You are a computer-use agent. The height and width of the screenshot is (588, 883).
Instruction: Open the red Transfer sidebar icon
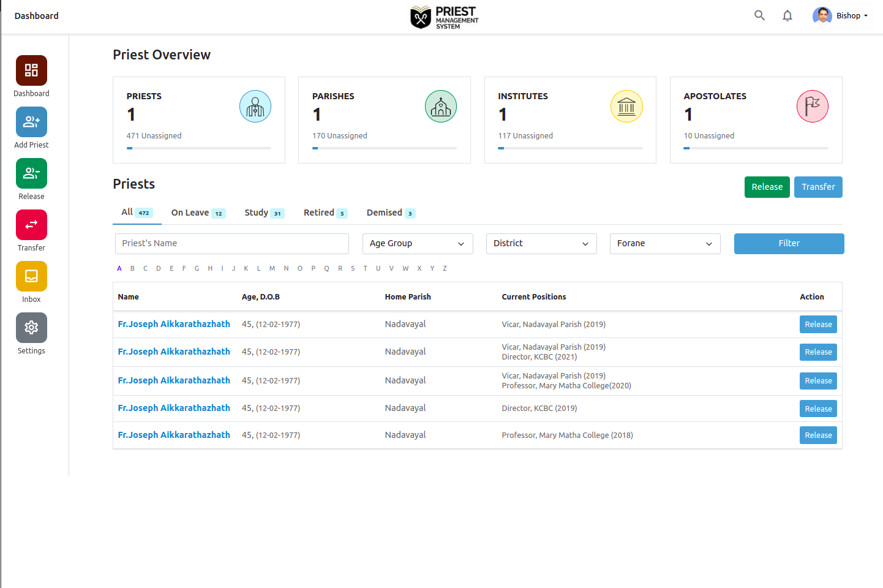click(x=31, y=225)
